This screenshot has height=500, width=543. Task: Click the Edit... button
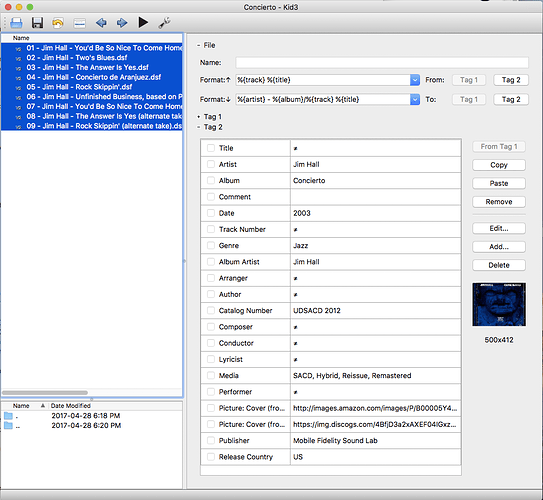(499, 228)
